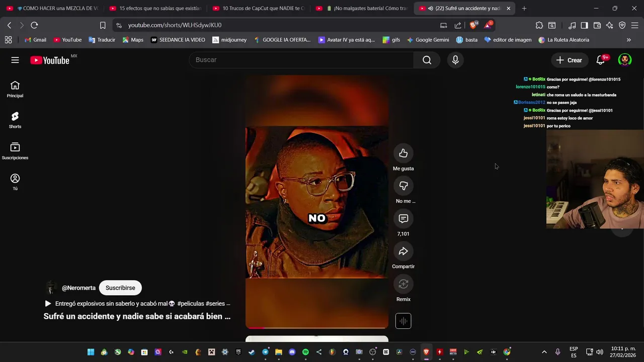Screen dimensions: 644x362
Task: Reload the current page
Action: (x=34, y=25)
